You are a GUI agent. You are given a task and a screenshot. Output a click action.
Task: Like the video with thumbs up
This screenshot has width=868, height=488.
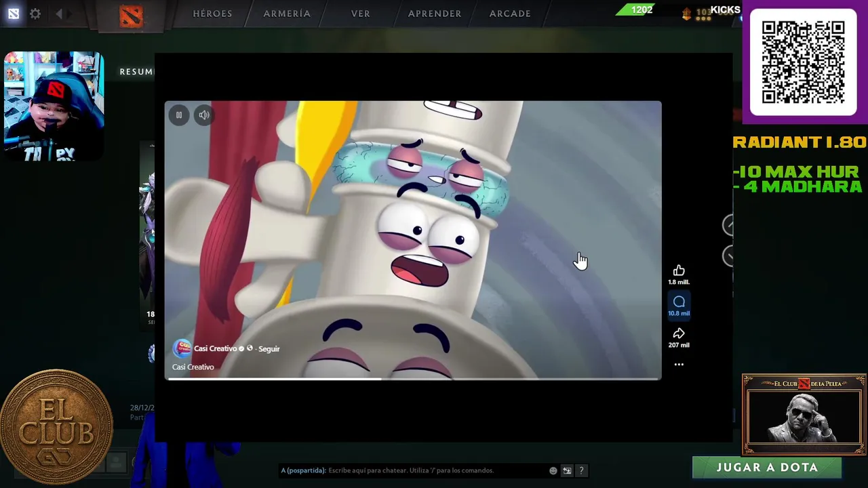[679, 270]
